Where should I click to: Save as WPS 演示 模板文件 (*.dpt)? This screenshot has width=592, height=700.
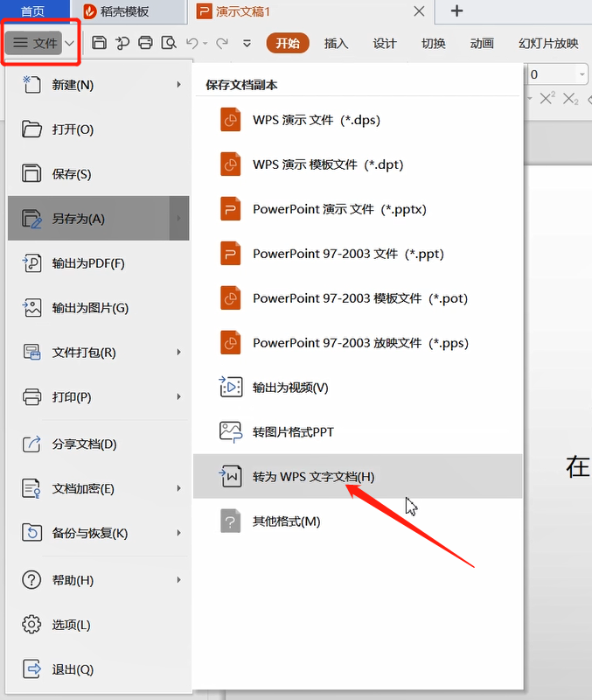point(358,164)
